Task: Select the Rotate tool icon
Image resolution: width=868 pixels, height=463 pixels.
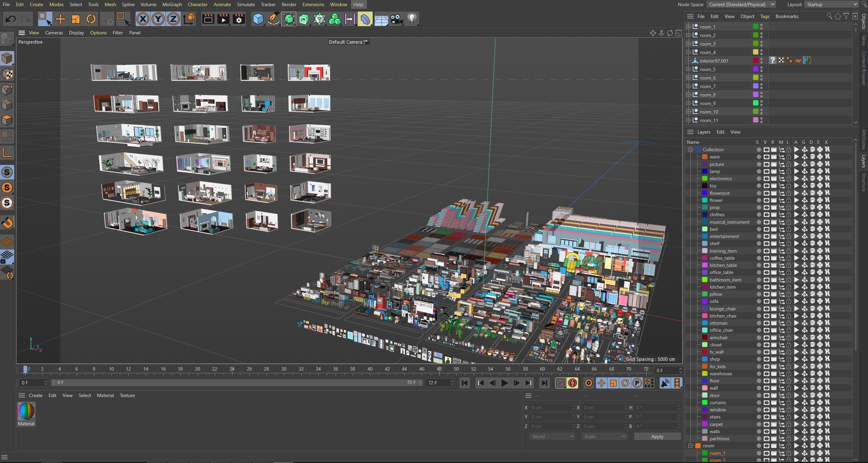Action: 91,19
